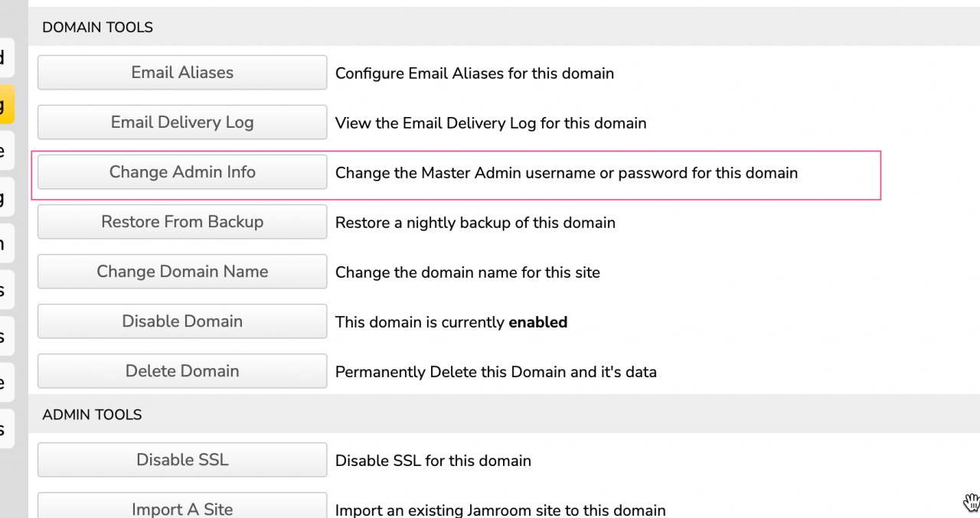Click the bold 'enabled' status text
This screenshot has height=518, width=980.
pyautogui.click(x=537, y=323)
